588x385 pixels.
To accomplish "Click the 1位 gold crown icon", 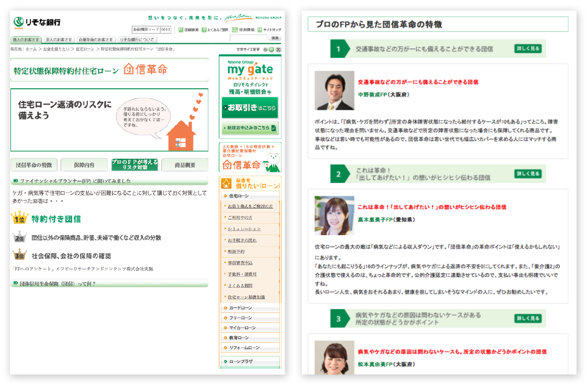I will click(19, 218).
